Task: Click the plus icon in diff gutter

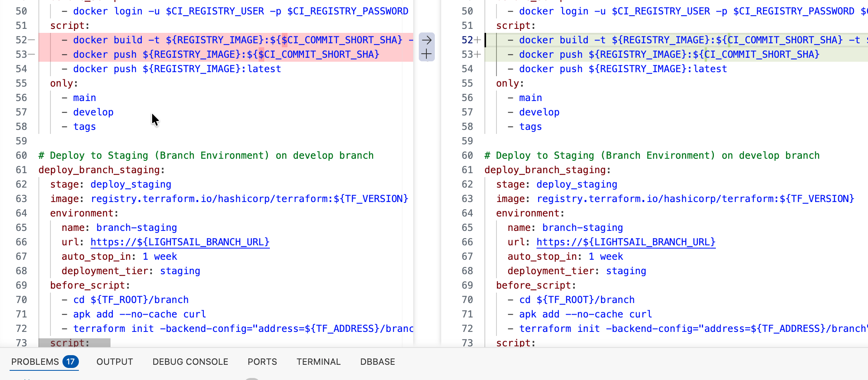Action: click(426, 54)
